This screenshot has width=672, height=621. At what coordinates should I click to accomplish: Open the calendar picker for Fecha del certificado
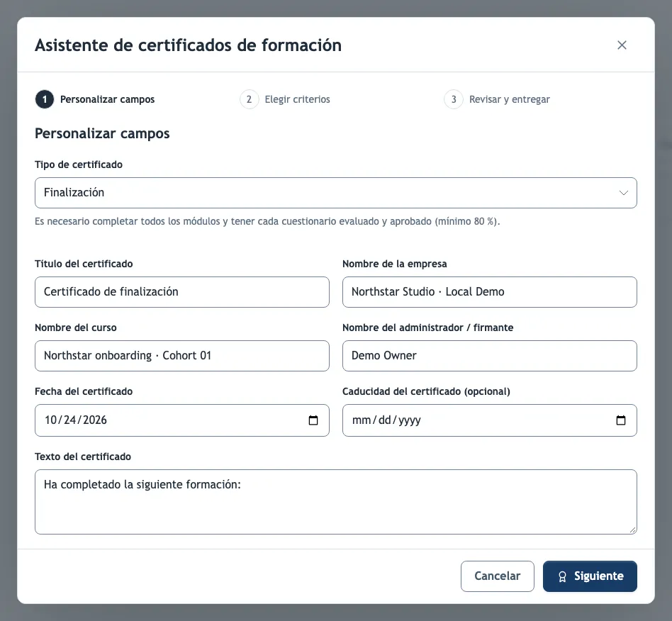(x=313, y=420)
